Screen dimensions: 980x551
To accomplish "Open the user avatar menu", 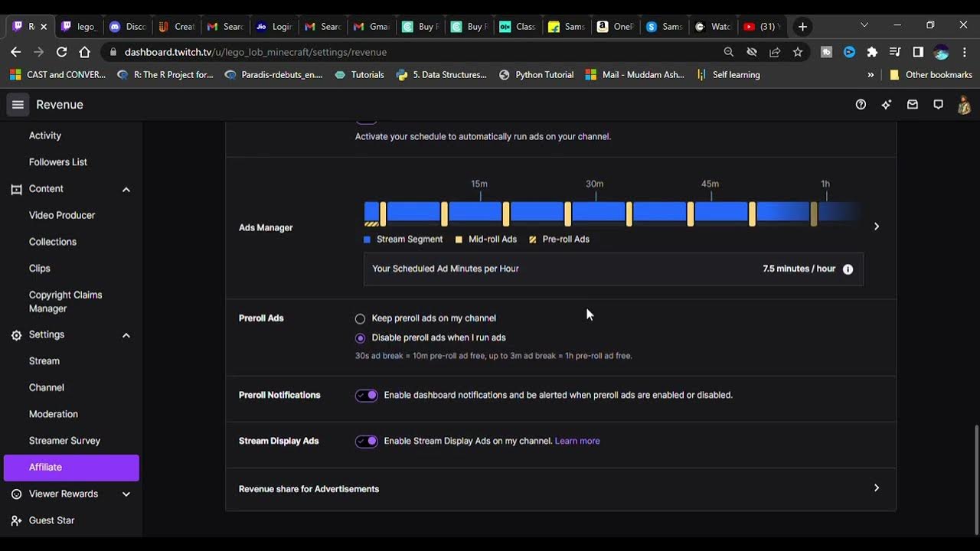I will [x=965, y=105].
